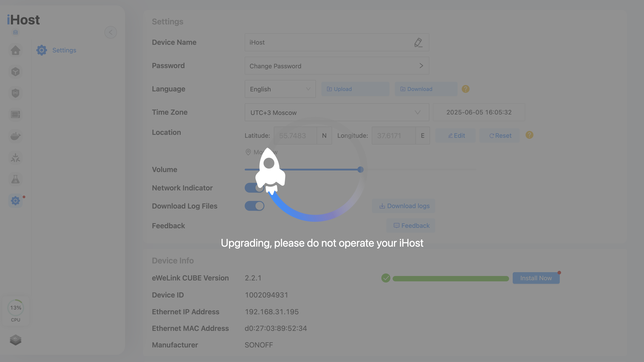Click the IP address 192.168.31.195
The image size is (644, 362).
point(272,312)
